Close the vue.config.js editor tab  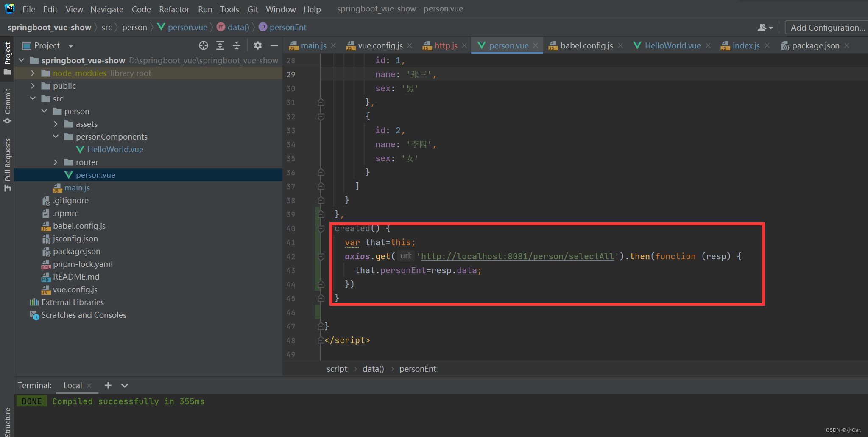click(410, 45)
